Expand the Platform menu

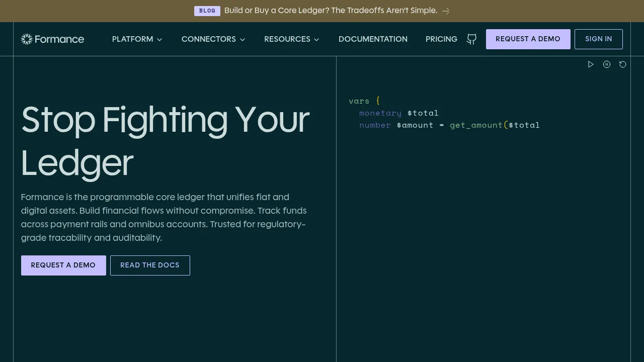point(137,39)
